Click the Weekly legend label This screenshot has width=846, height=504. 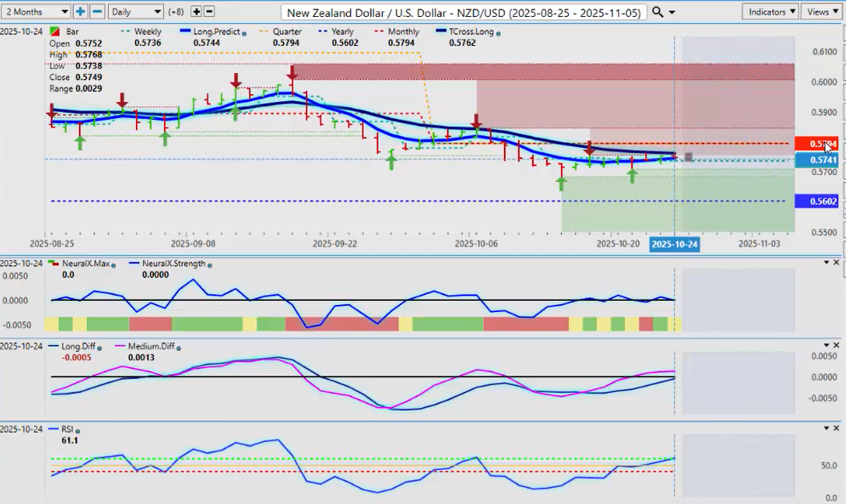coord(148,31)
